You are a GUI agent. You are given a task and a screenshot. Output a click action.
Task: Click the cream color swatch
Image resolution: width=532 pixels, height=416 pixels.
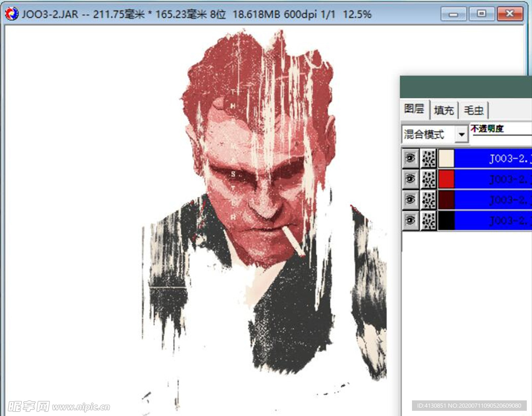point(447,159)
